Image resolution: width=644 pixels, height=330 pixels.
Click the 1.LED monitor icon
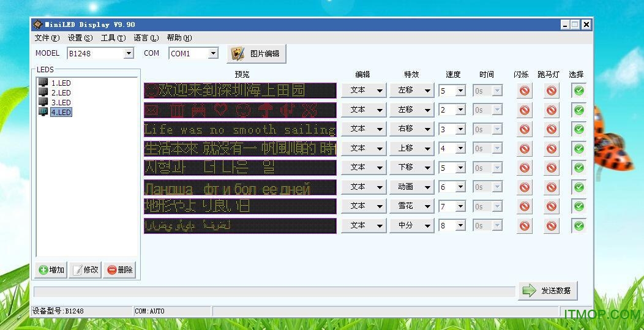[43, 82]
